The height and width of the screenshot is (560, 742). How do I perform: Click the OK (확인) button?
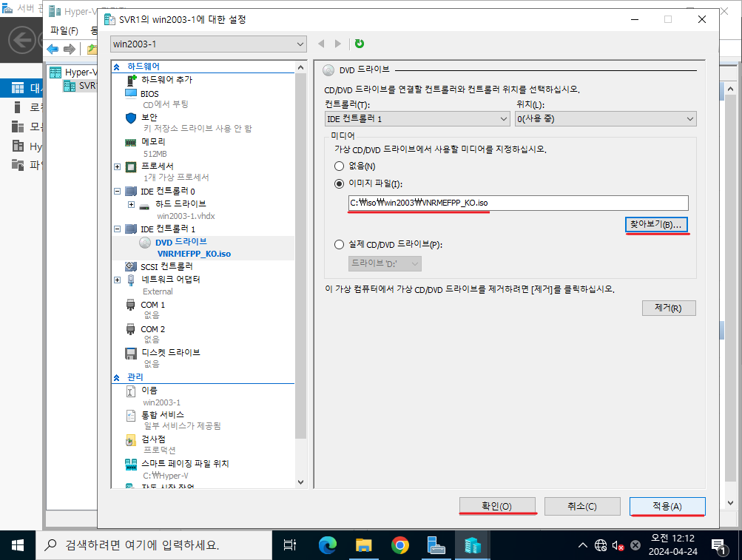[497, 506]
